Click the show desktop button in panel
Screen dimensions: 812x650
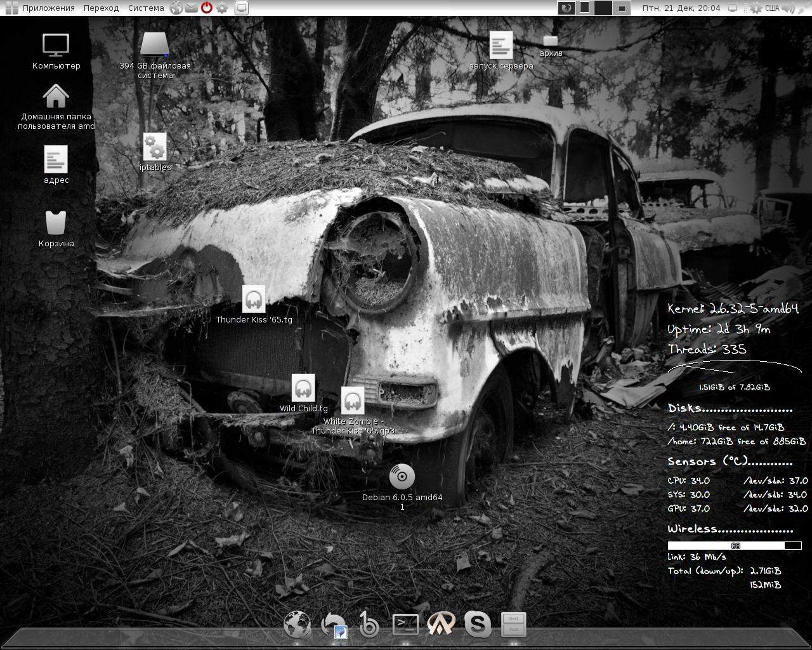[241, 8]
